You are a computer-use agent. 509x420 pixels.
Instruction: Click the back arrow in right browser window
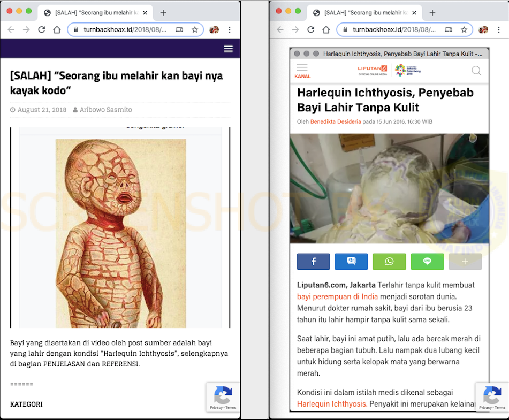click(280, 30)
